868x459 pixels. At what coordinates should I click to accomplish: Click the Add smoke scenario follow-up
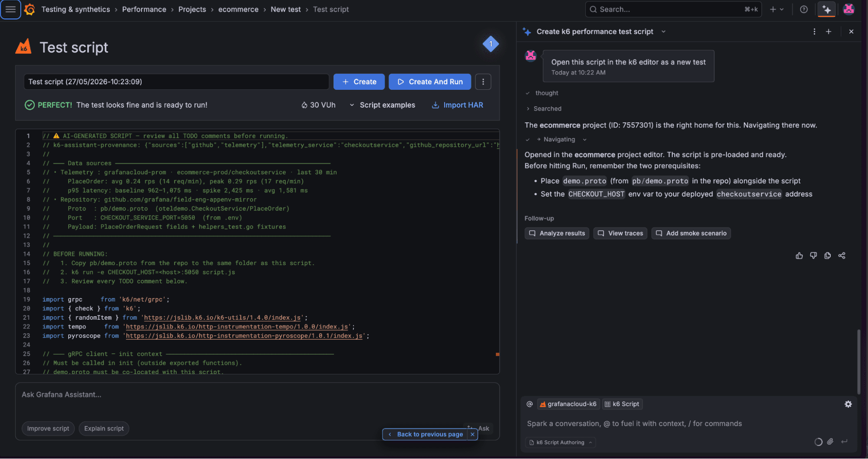tap(691, 233)
